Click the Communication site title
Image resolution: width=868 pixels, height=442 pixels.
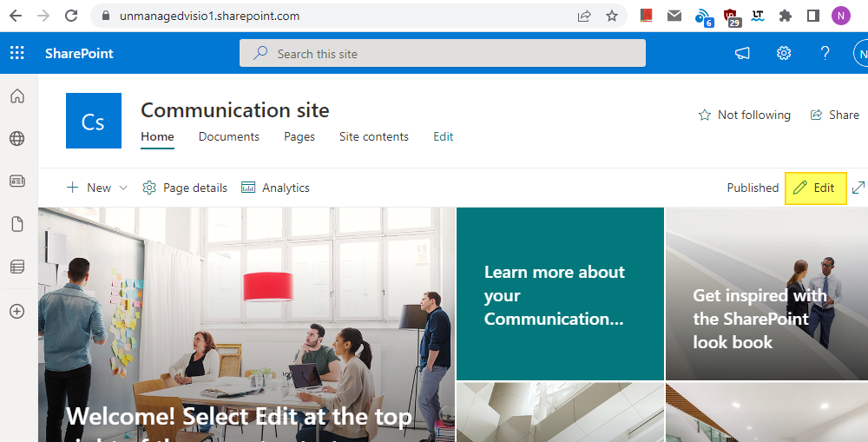[234, 109]
